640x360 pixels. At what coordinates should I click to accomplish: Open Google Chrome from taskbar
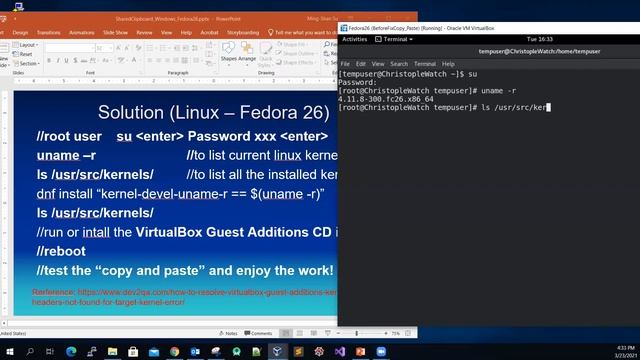click(x=174, y=351)
